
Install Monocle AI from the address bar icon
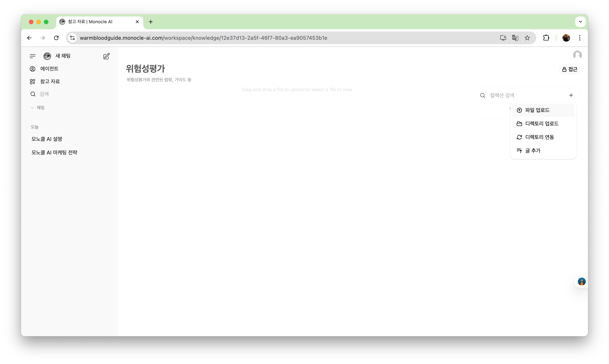click(x=503, y=38)
